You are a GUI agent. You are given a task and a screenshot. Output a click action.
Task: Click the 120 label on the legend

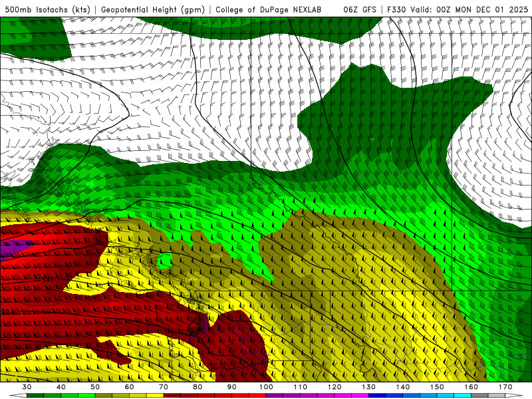coord(334,387)
